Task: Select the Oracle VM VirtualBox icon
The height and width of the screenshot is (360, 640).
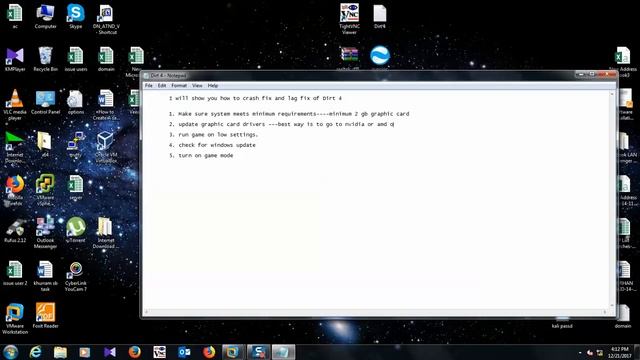Action: point(106,147)
